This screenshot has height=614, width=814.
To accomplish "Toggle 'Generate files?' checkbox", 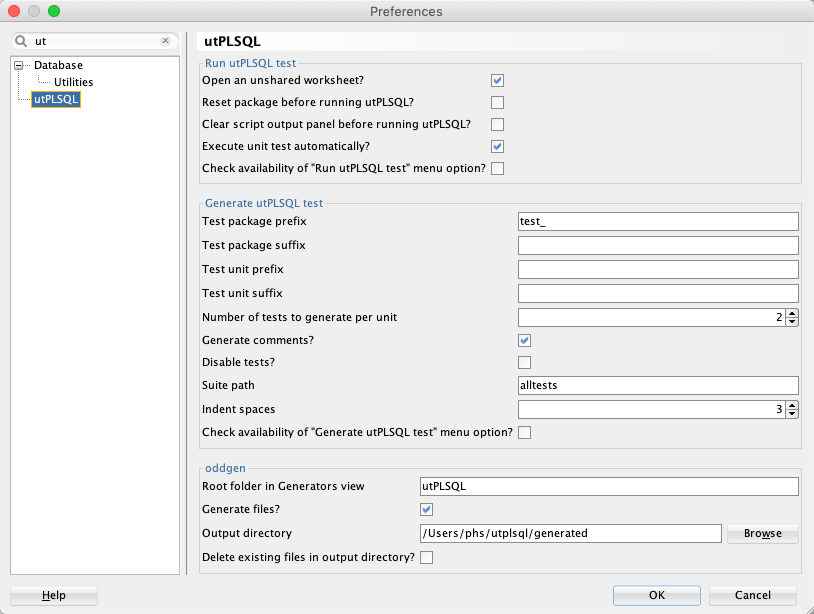I will (x=426, y=510).
